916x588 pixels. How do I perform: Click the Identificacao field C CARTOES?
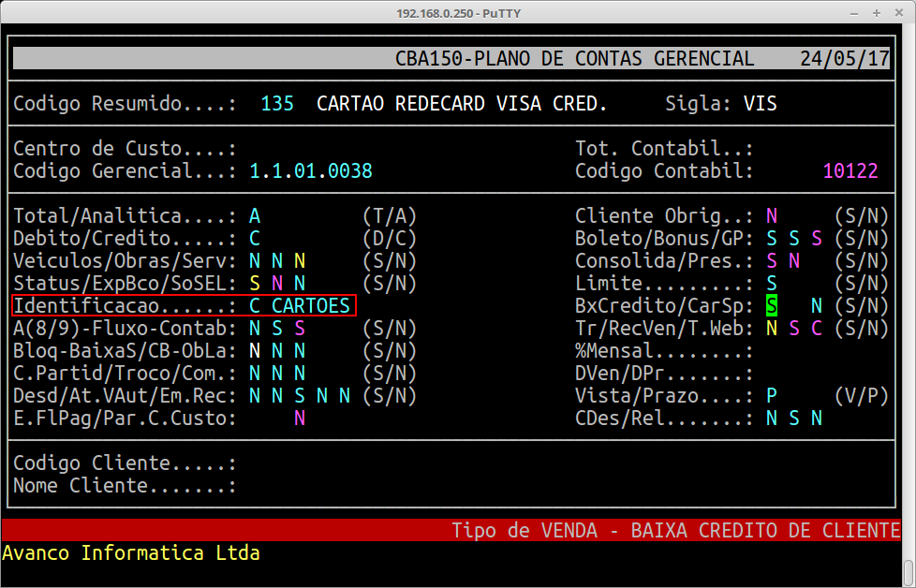click(300, 305)
